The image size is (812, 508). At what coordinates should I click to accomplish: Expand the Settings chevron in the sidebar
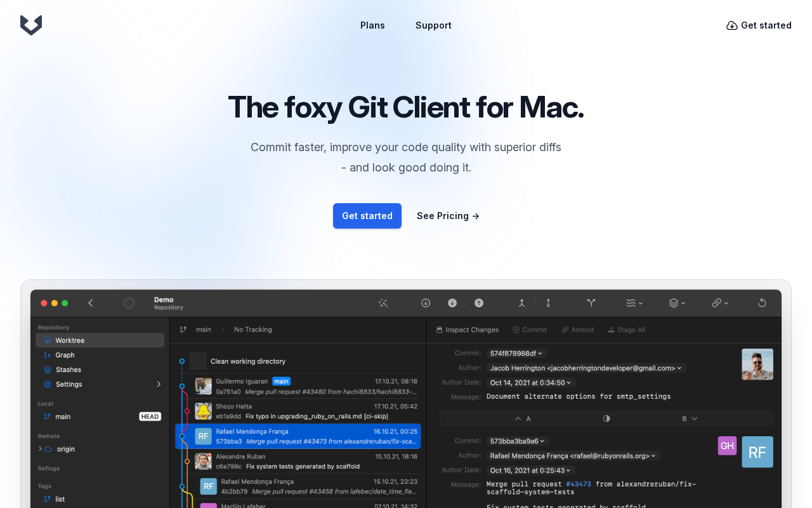(x=159, y=384)
